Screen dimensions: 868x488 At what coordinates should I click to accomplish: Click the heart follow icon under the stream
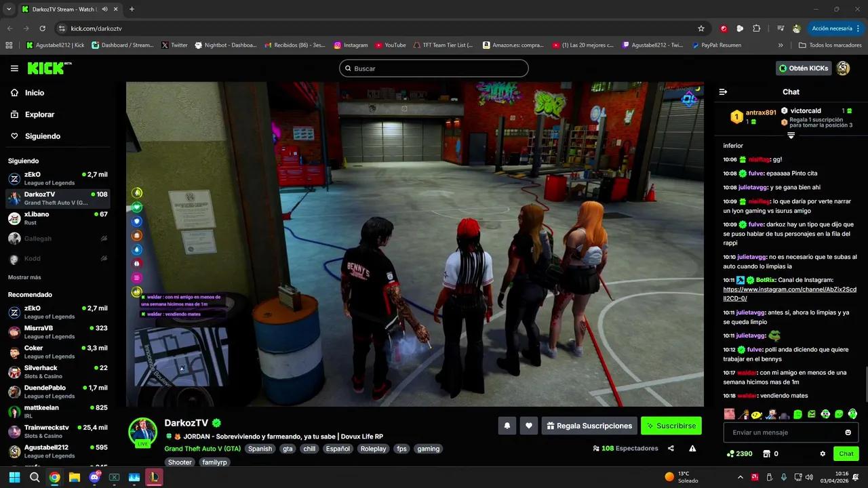coord(529,426)
